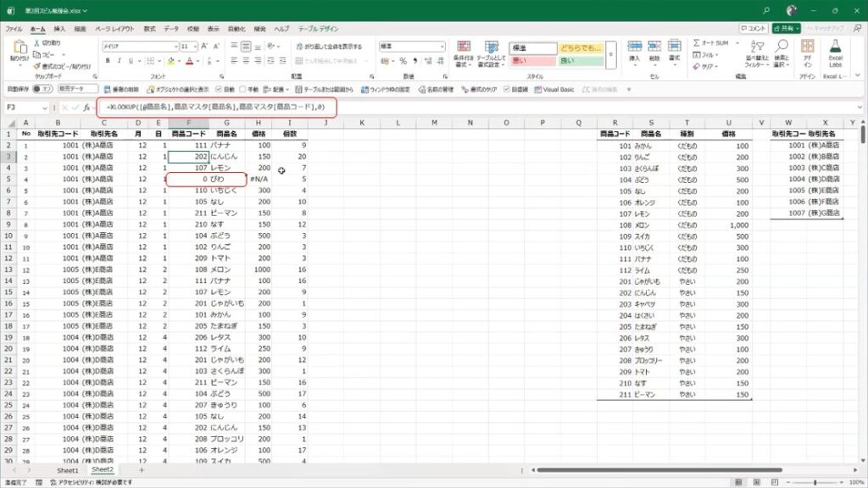Viewport: 868px width, 488px height.
Task: Switch to the Sheet1 worksheet tab
Action: [x=67, y=469]
